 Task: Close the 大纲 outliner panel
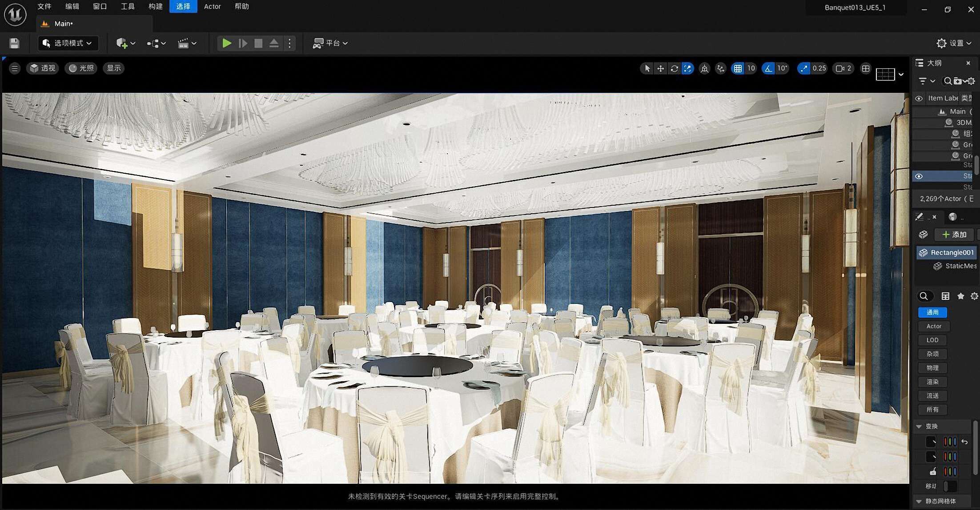968,63
